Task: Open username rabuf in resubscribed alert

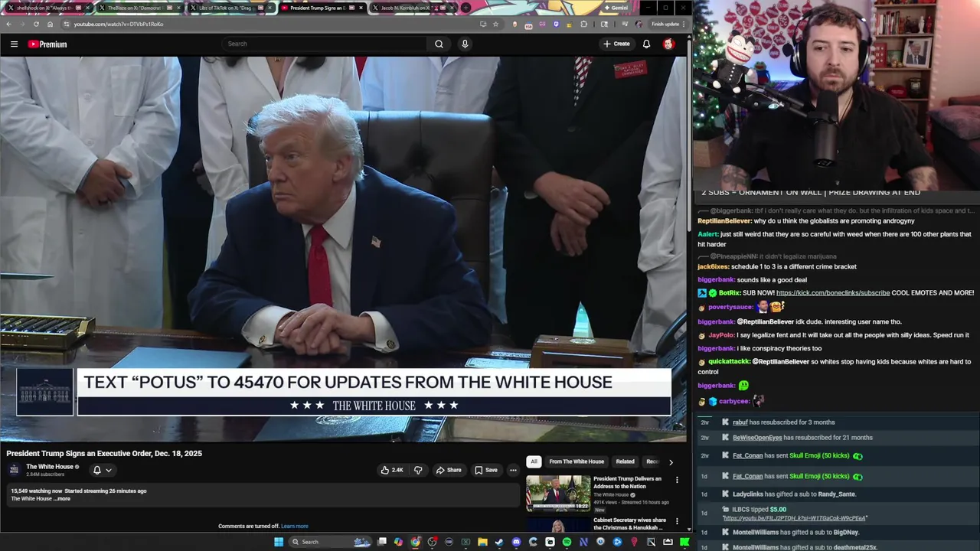Action: pyautogui.click(x=740, y=422)
